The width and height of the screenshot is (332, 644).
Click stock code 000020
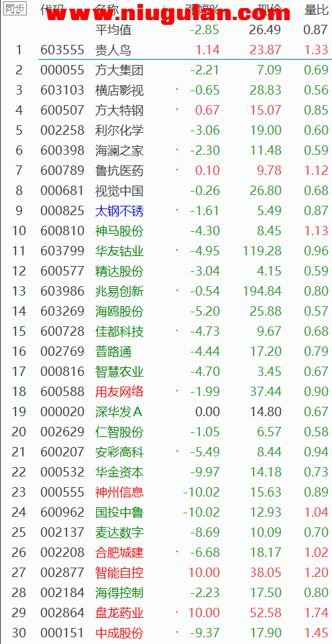62,412
